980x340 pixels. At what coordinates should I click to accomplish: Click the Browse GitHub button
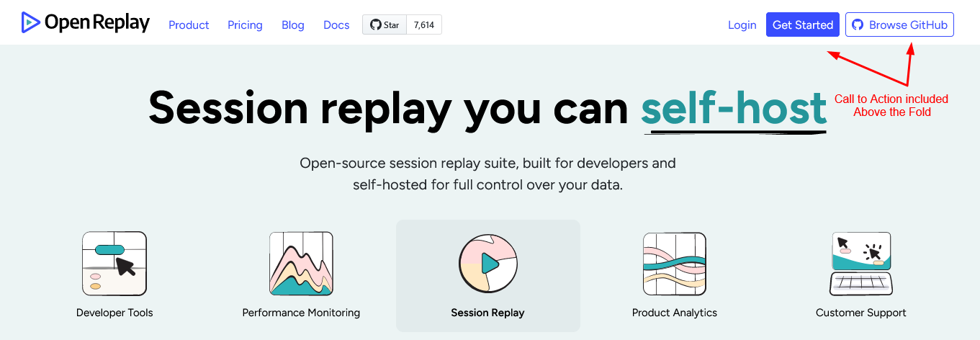point(899,24)
